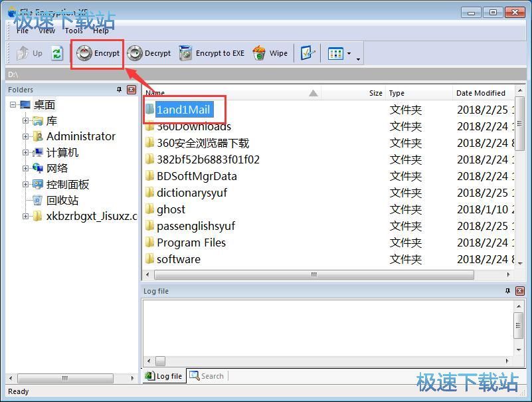Collapse the 桌面 root node
Viewport: 532px width, 402px height.
[13, 104]
